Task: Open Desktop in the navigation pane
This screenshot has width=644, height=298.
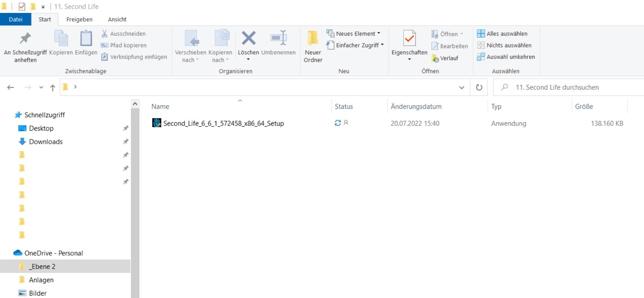Action: (41, 128)
